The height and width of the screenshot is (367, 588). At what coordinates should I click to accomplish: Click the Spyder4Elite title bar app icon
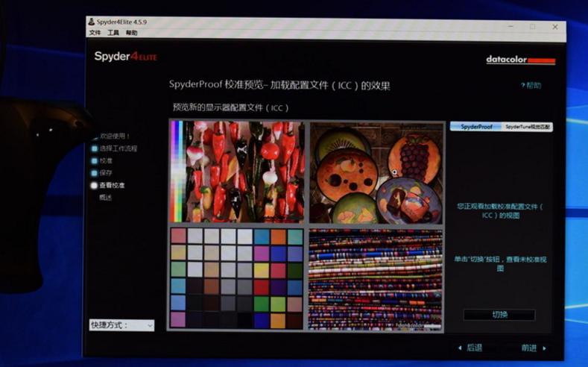click(92, 22)
